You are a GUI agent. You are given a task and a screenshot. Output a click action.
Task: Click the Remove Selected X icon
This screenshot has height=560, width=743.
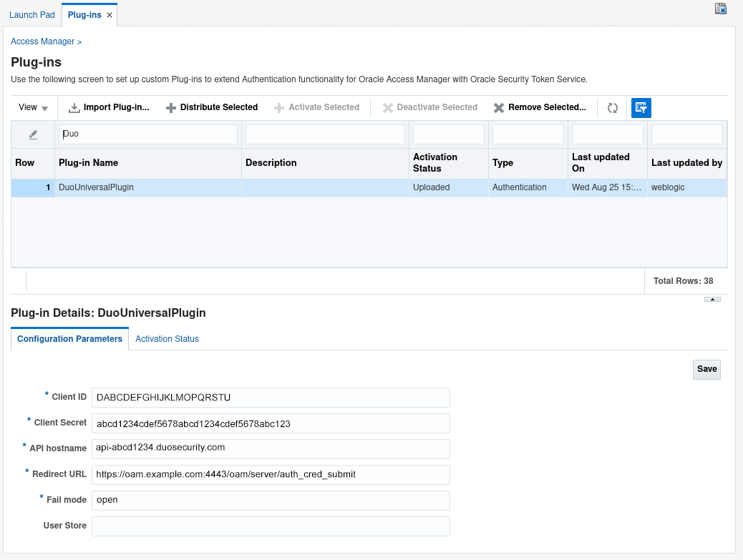pyautogui.click(x=499, y=107)
